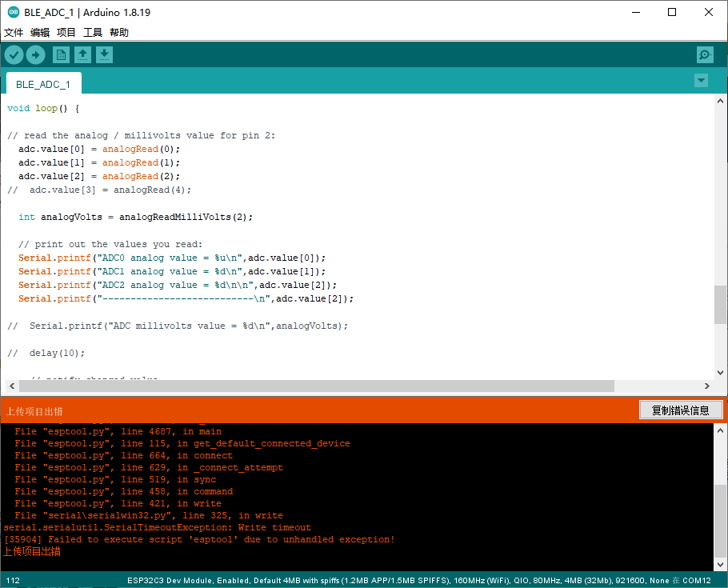
Task: Click the orange '上传项目出错' status message
Action: coord(34,411)
